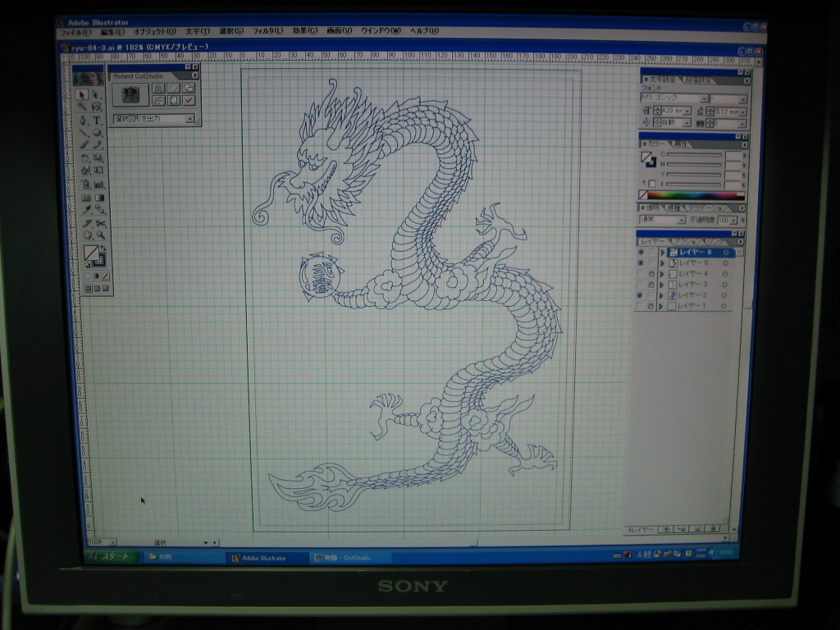The image size is (840, 630).
Task: Pick the Scissors tool
Action: pyautogui.click(x=101, y=223)
